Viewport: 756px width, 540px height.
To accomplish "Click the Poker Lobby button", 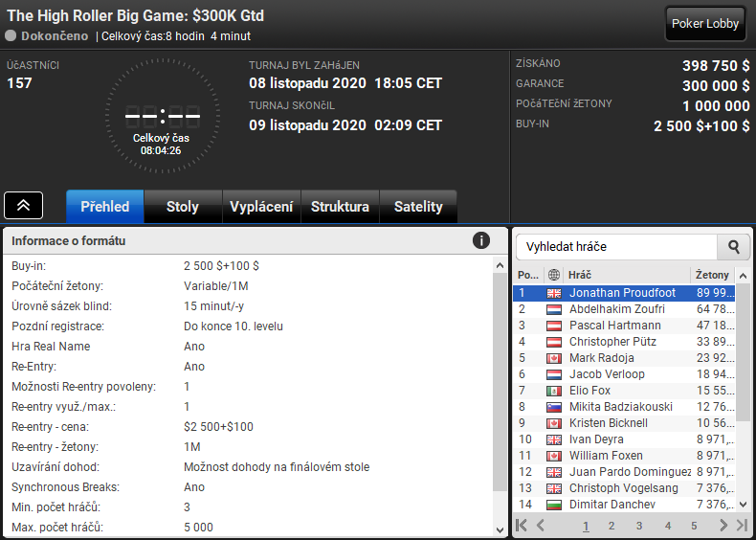I will [705, 24].
